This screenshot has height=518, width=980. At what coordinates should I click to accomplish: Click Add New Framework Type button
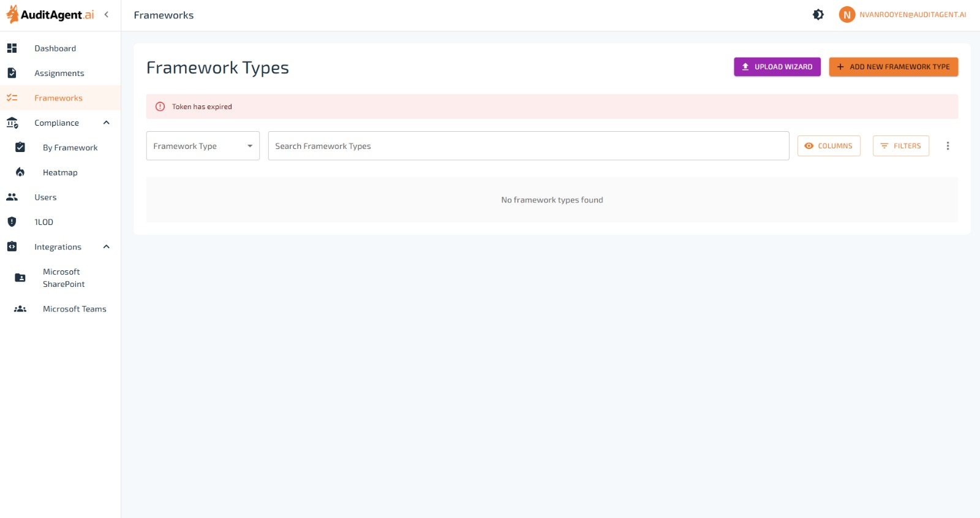point(893,67)
